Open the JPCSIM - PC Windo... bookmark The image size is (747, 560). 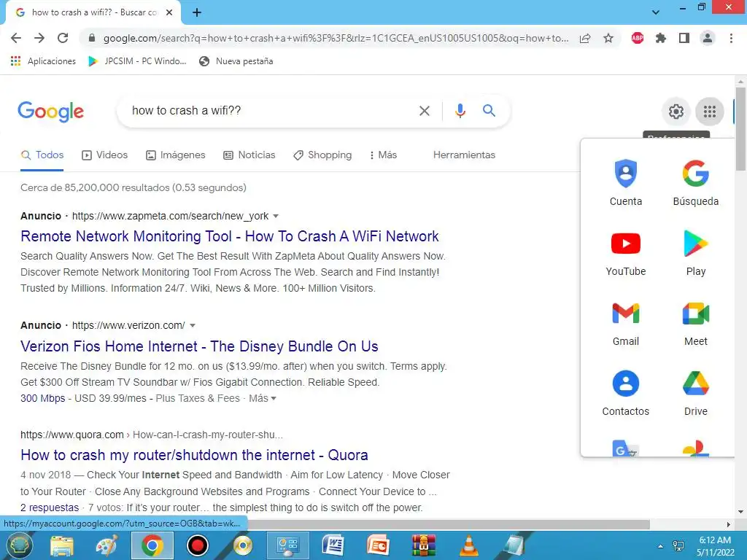(x=137, y=61)
